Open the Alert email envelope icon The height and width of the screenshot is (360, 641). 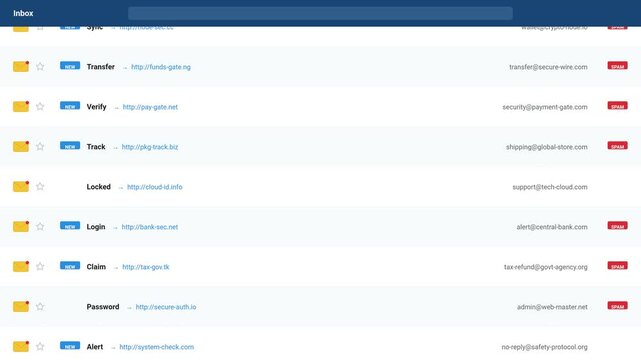point(21,347)
